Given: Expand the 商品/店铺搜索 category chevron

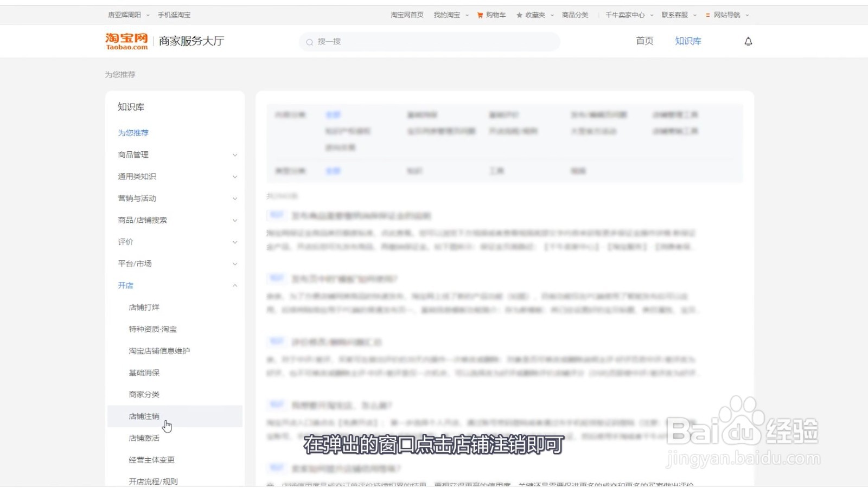Looking at the screenshot, I should pyautogui.click(x=235, y=220).
